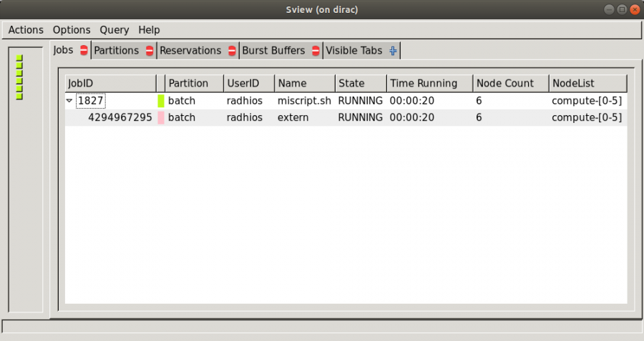Screen dimensions: 644x341
Task: Click the narrow color column header
Action: click(160, 84)
